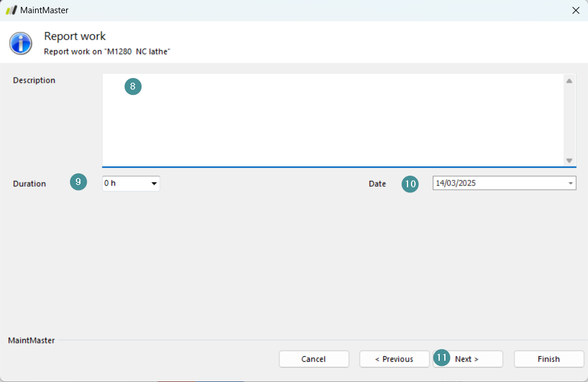Proceed with the Next button
The width and height of the screenshot is (588, 382).
pyautogui.click(x=468, y=359)
